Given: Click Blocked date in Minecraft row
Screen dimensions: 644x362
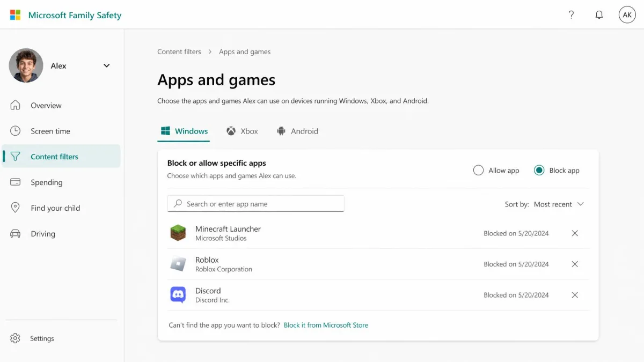Looking at the screenshot, I should [516, 233].
